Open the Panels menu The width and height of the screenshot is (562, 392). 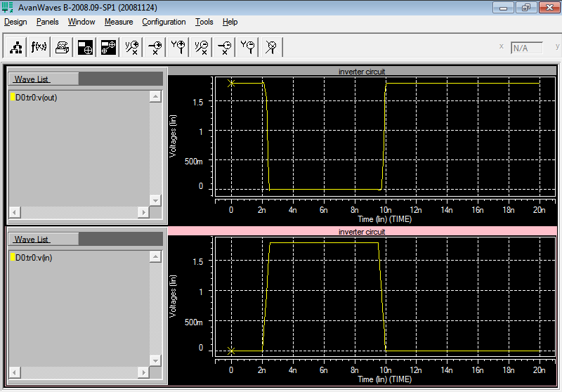47,22
